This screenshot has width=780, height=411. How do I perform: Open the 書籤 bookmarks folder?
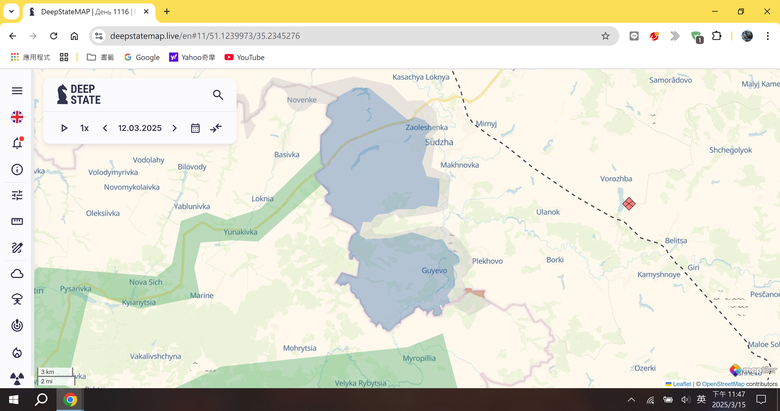(x=100, y=57)
